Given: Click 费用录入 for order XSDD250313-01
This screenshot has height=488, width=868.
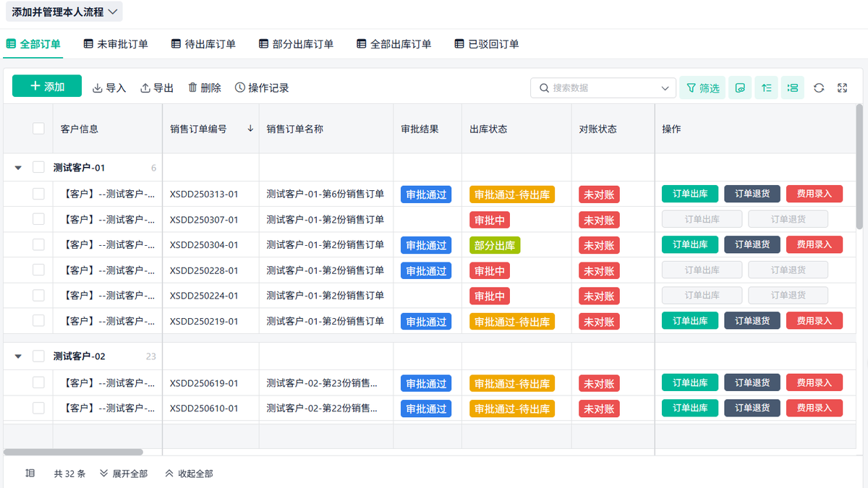Looking at the screenshot, I should point(814,194).
